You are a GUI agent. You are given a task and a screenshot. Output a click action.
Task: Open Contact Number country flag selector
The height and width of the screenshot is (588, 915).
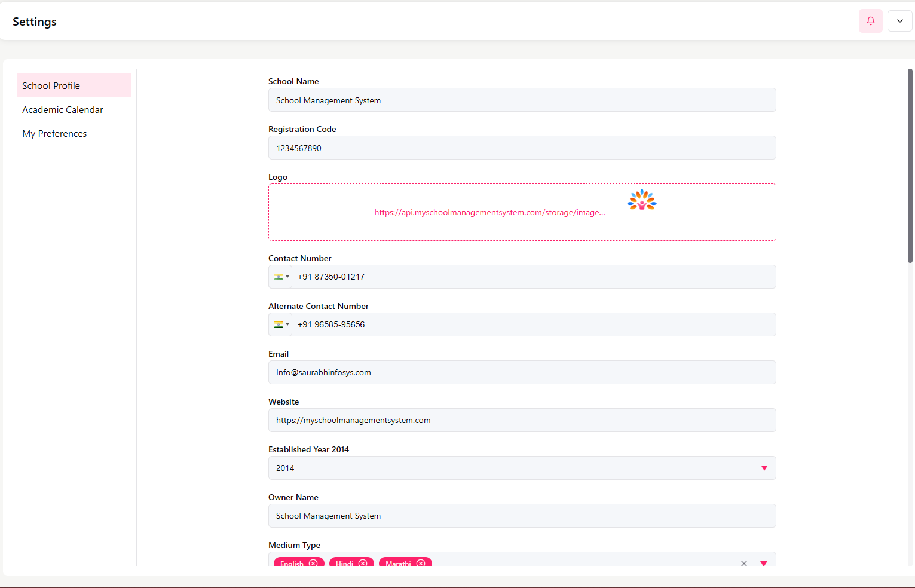pyautogui.click(x=280, y=277)
